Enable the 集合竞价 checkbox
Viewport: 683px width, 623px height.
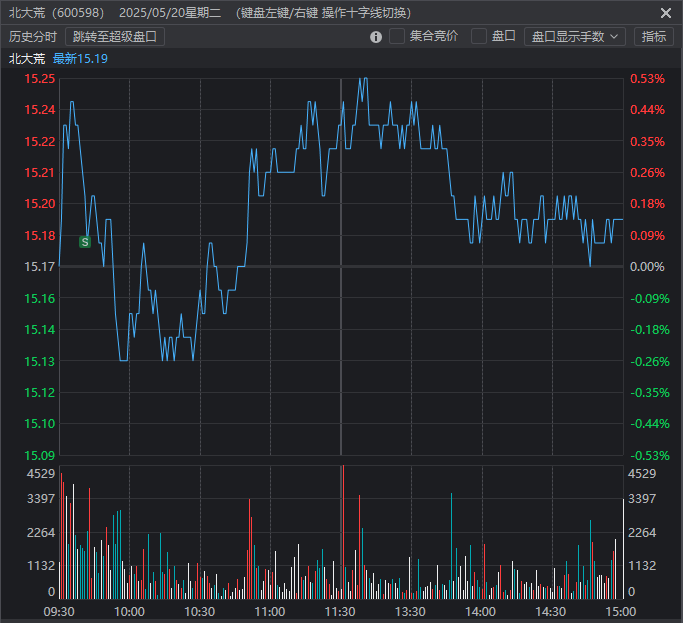(x=397, y=36)
